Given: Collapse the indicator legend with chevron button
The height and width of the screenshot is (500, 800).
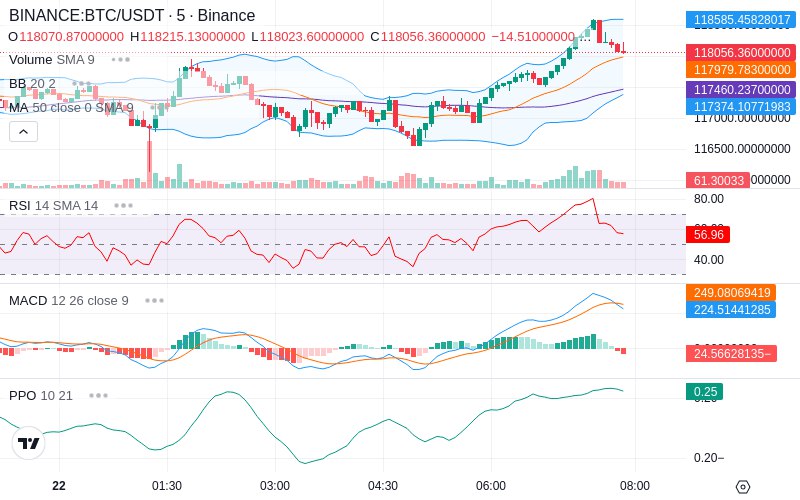Looking at the screenshot, I should [x=23, y=132].
